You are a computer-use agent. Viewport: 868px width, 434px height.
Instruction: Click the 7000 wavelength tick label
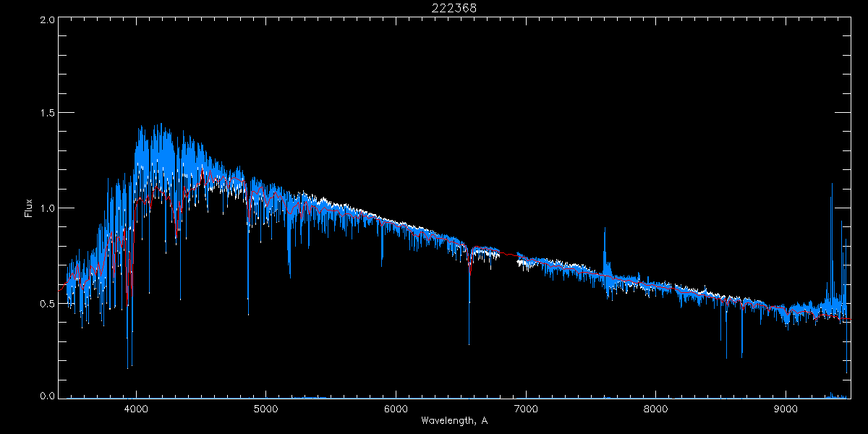(526, 408)
